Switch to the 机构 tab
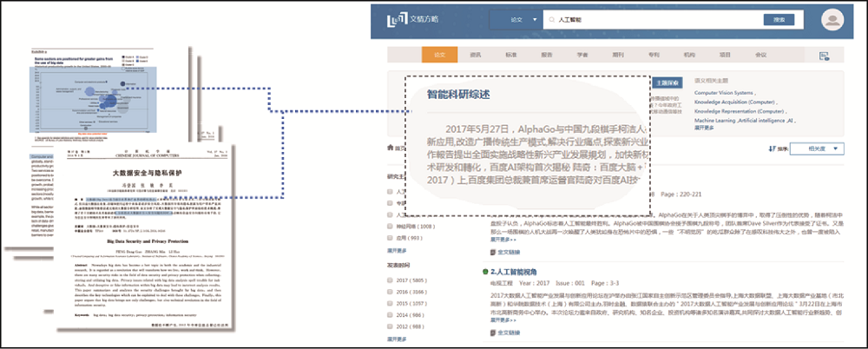Viewport: 868px width, 349px height. click(x=689, y=56)
